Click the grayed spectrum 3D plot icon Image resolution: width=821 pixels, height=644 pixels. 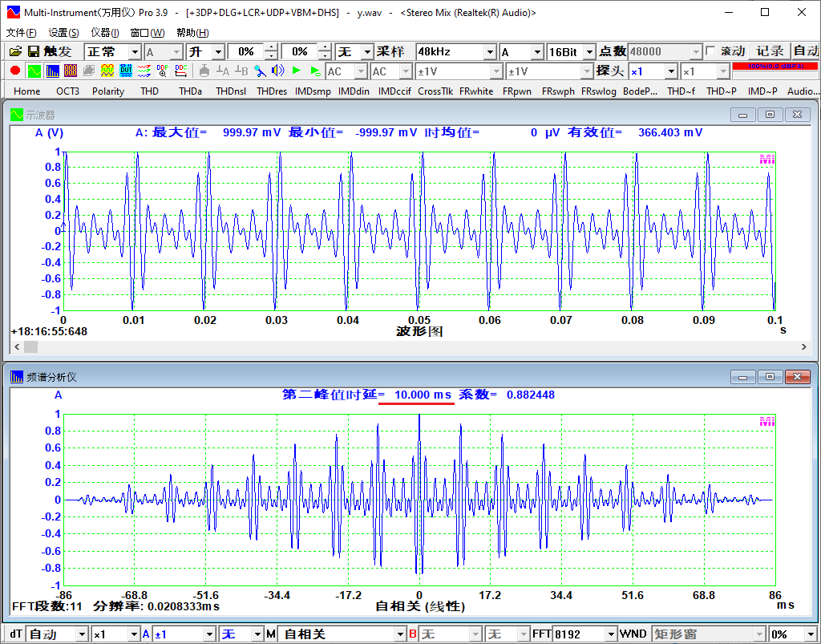click(x=89, y=70)
